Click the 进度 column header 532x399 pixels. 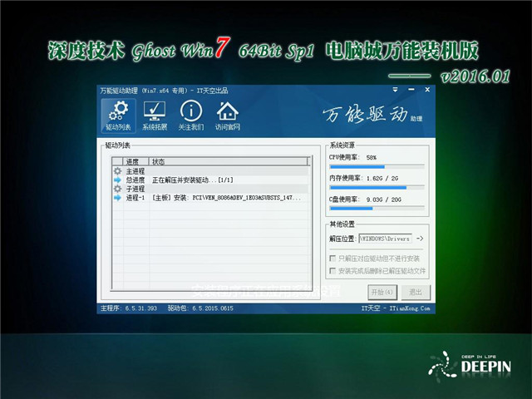pyautogui.click(x=136, y=161)
